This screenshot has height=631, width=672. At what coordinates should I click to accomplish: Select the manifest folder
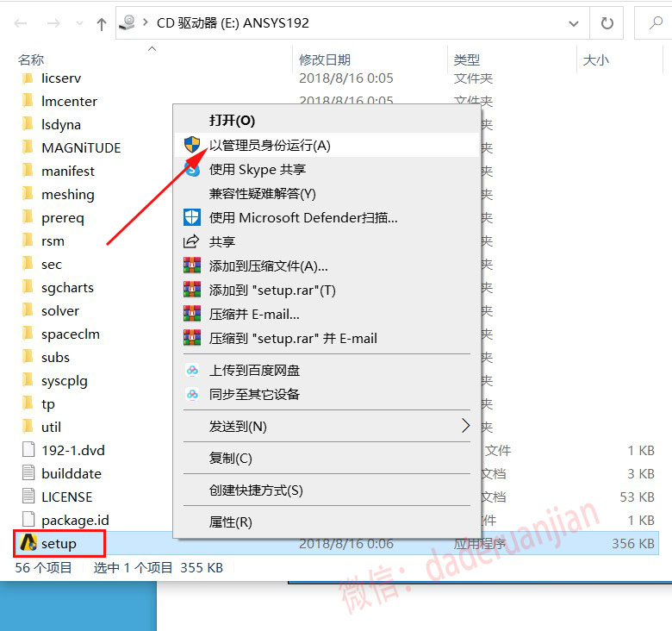click(x=68, y=172)
